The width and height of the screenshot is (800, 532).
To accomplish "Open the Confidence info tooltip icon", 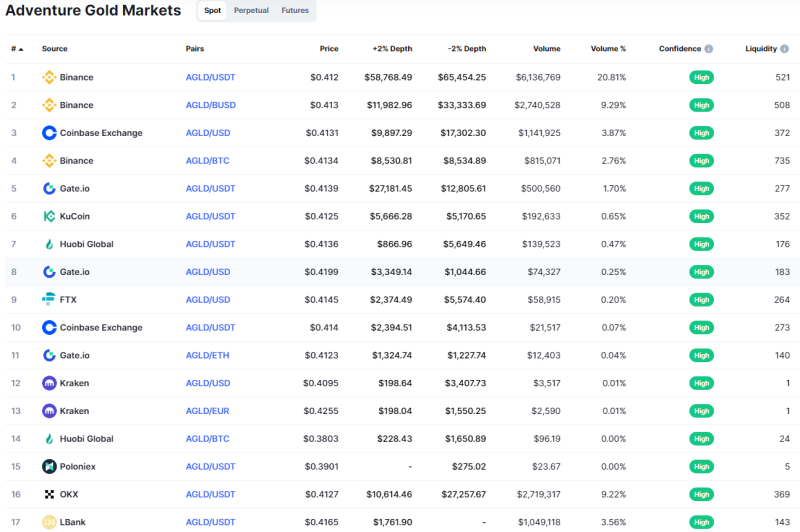I will point(709,49).
